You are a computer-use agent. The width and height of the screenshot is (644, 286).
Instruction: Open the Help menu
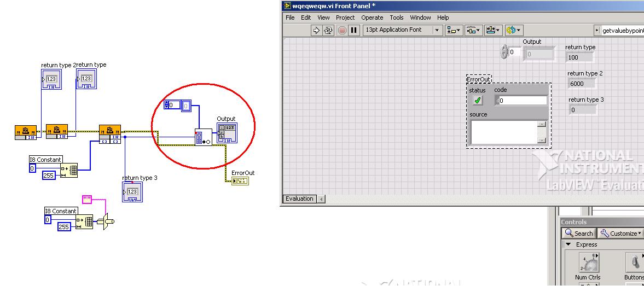(443, 17)
